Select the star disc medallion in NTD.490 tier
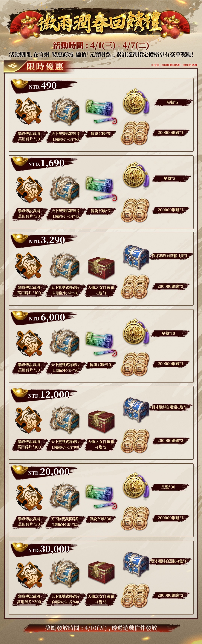This screenshot has height=644, width=202. pos(136,101)
